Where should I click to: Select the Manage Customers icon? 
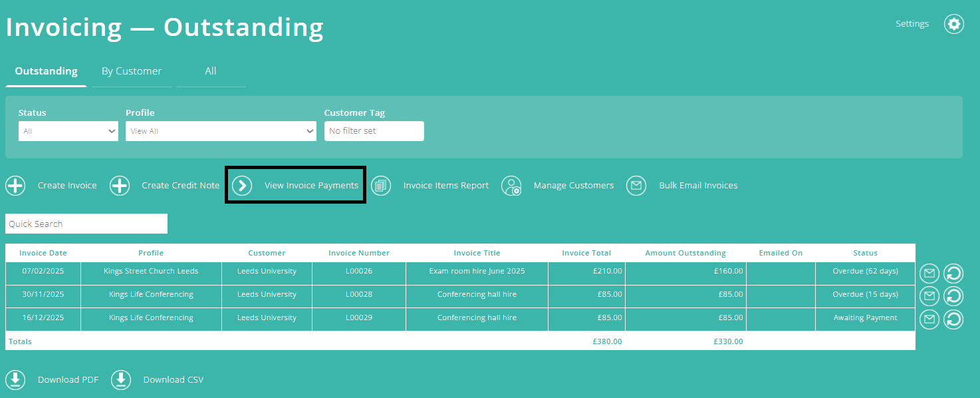click(511, 186)
